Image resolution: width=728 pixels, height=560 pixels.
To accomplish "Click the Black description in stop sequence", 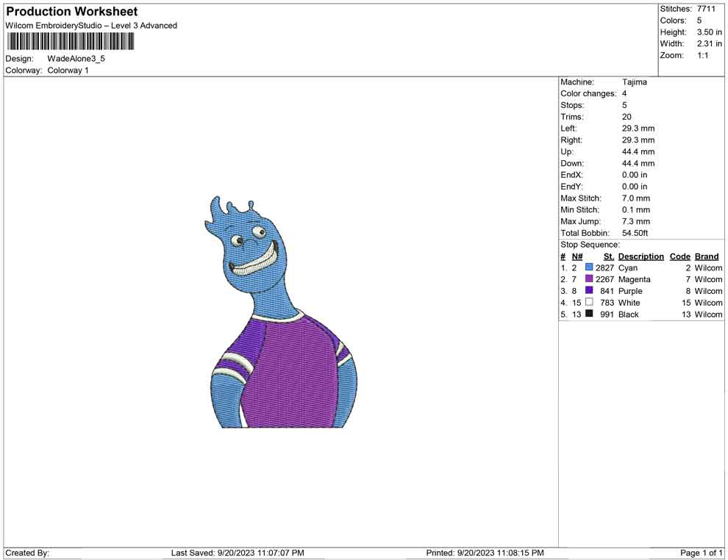I will tap(629, 314).
